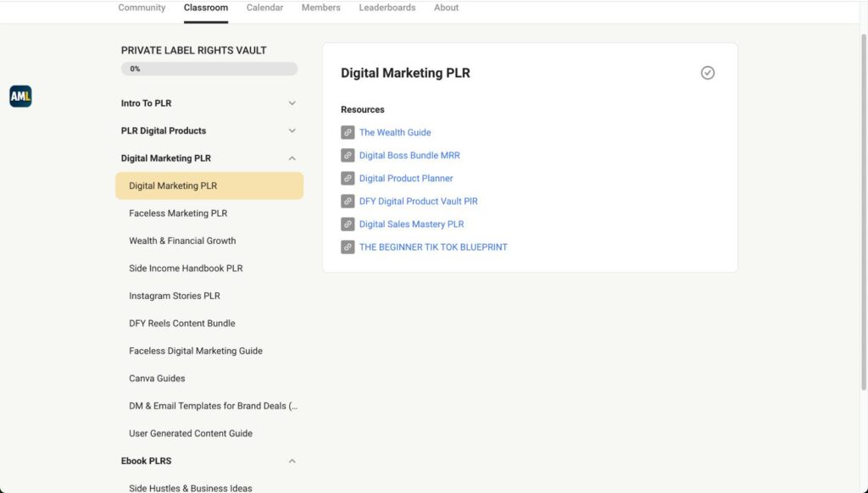Click the Digital Marketing PLR lesson heading

[x=405, y=73]
